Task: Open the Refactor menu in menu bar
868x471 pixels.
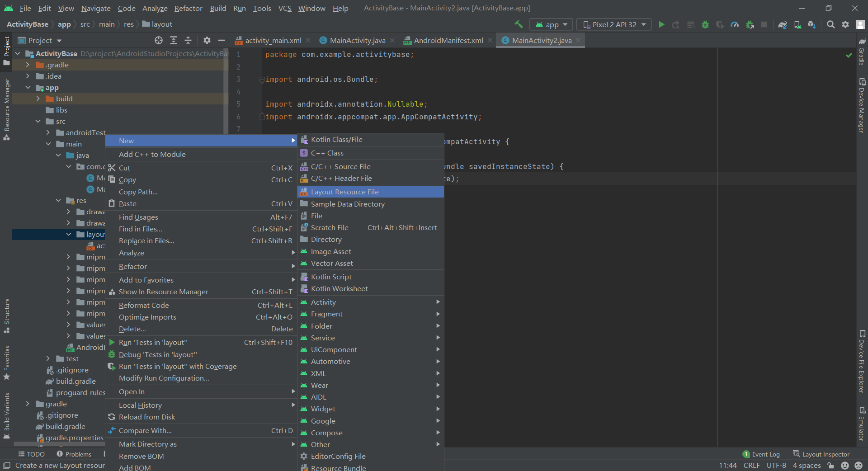Action: 188,8
